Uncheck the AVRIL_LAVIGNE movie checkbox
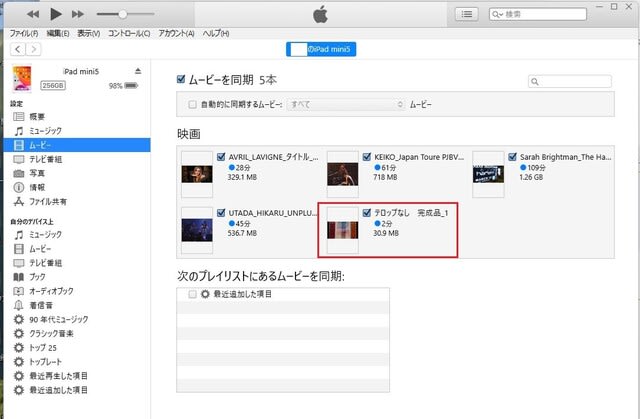The image size is (640, 419). [x=221, y=157]
